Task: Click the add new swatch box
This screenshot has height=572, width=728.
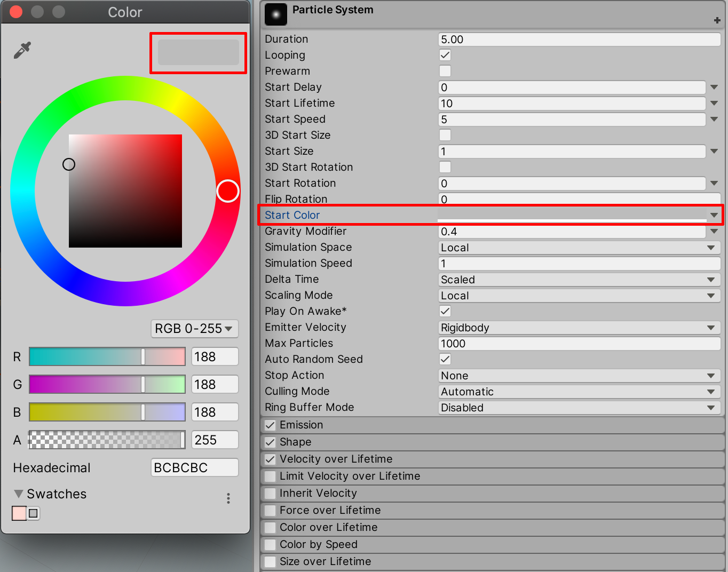Action: click(34, 513)
